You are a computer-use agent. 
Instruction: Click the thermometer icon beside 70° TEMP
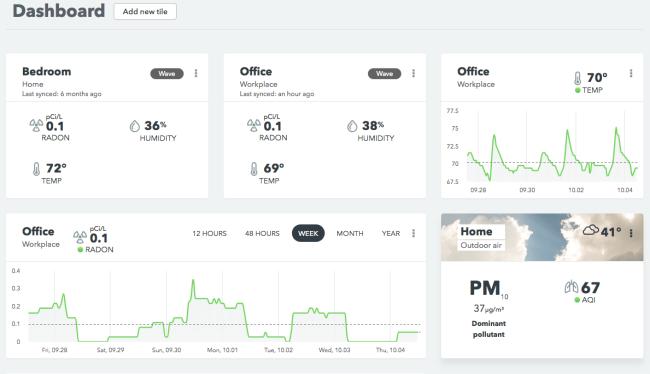577,78
